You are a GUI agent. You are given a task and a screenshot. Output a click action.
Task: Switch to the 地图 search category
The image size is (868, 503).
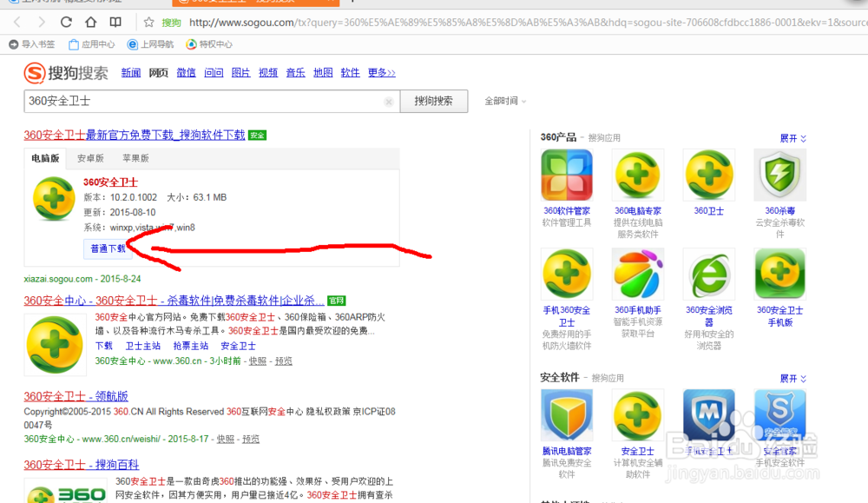pyautogui.click(x=323, y=73)
